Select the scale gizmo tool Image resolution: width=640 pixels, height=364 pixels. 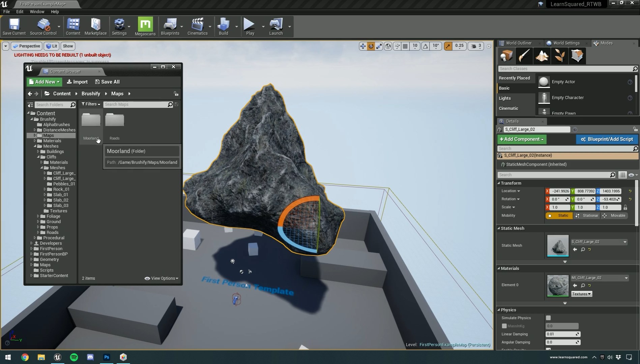click(x=379, y=46)
